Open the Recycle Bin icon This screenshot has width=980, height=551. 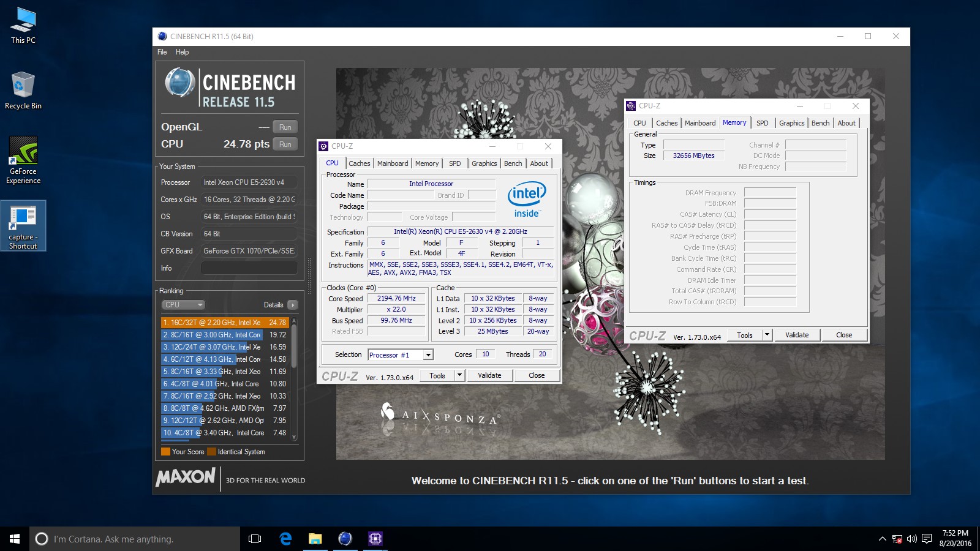23,90
